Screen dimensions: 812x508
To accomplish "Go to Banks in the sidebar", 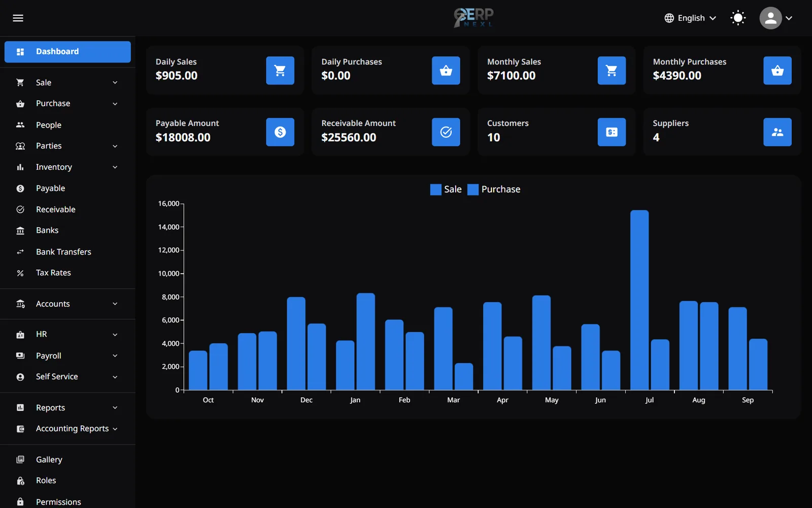I will pyautogui.click(x=67, y=231).
